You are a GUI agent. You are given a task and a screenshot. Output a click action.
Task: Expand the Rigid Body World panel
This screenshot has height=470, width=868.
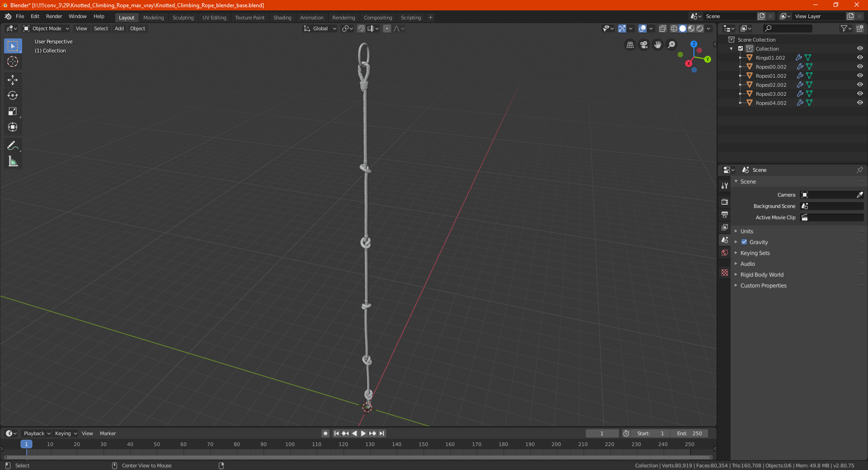pos(762,275)
